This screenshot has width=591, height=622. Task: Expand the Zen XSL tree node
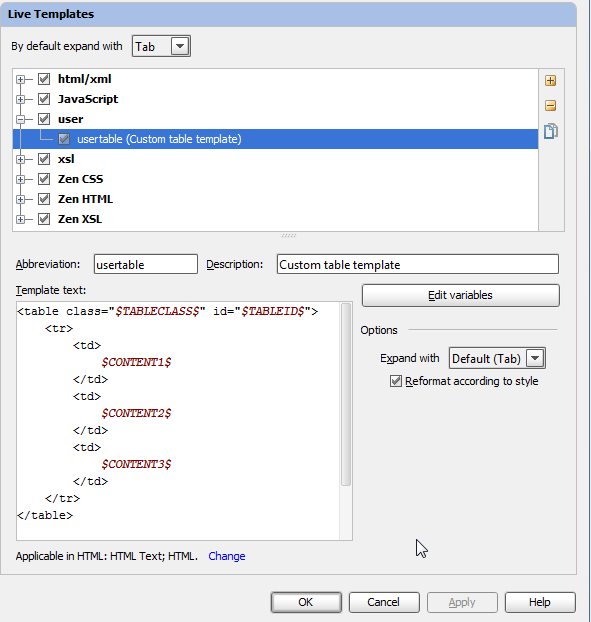(20, 219)
